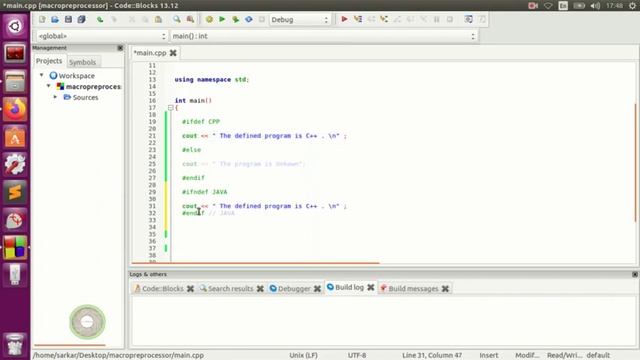Click the Stop debugger icon
The image size is (640, 360).
[x=450, y=19]
